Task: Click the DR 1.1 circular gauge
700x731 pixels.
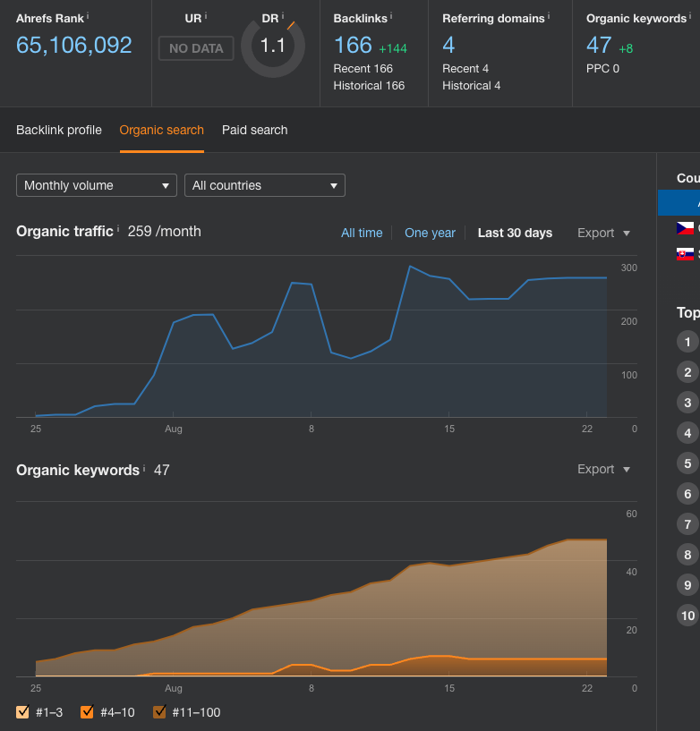Action: coord(273,47)
